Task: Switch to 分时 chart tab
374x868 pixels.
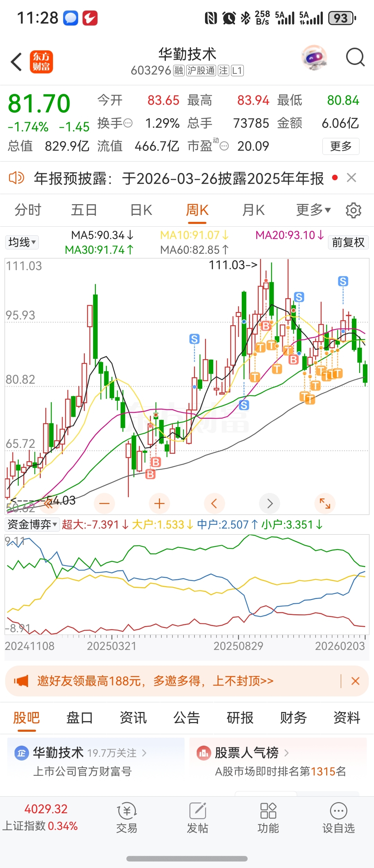Action: tap(28, 210)
